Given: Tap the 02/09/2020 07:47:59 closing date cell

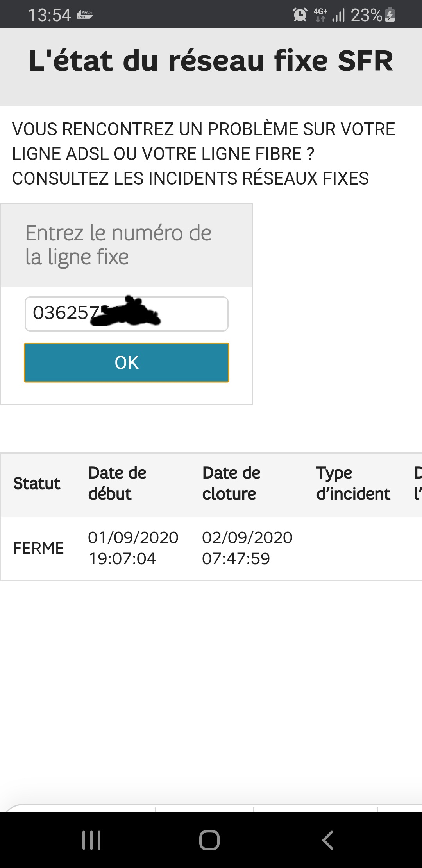Looking at the screenshot, I should [x=247, y=548].
